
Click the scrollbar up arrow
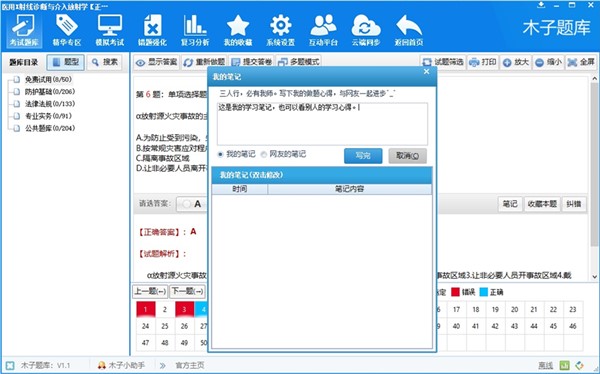594,78
